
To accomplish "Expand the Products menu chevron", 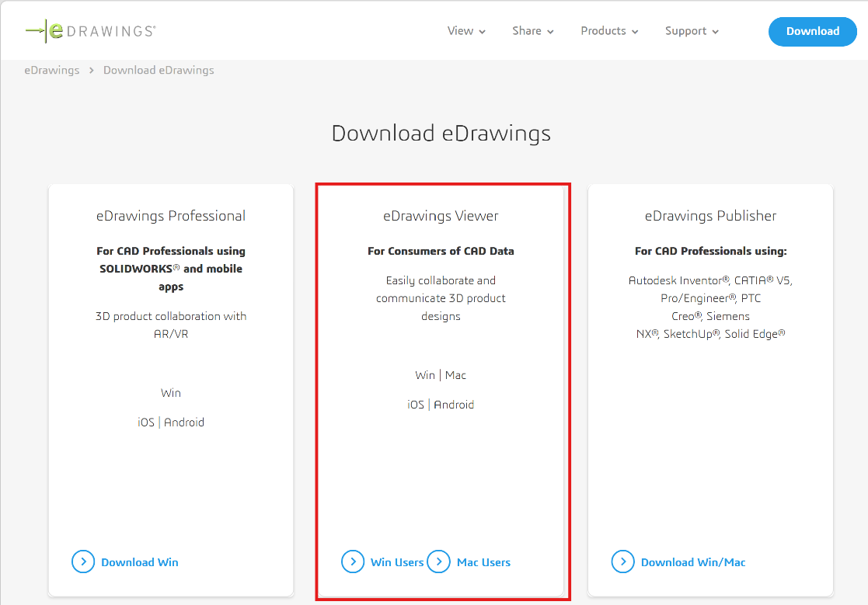I will tap(635, 32).
